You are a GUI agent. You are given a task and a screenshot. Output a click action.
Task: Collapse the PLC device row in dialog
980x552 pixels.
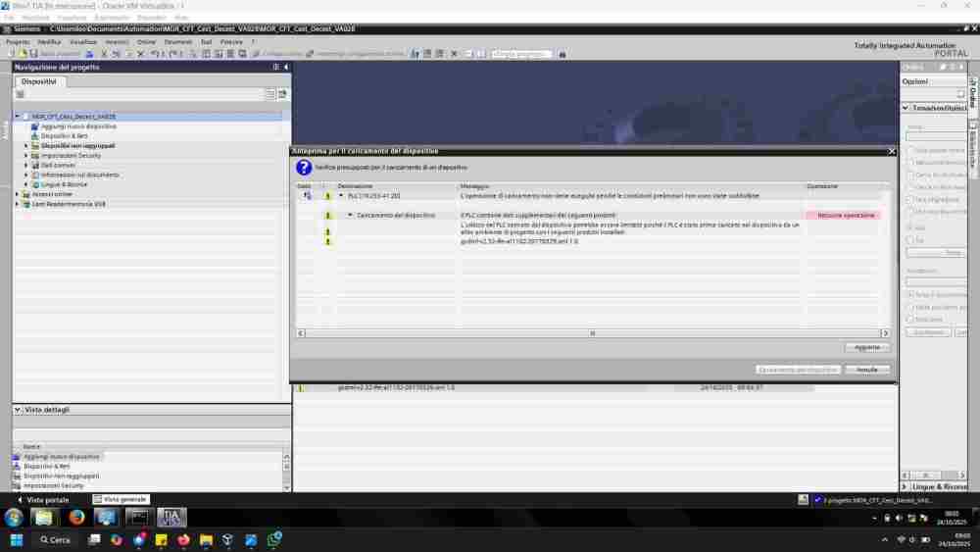pos(341,196)
